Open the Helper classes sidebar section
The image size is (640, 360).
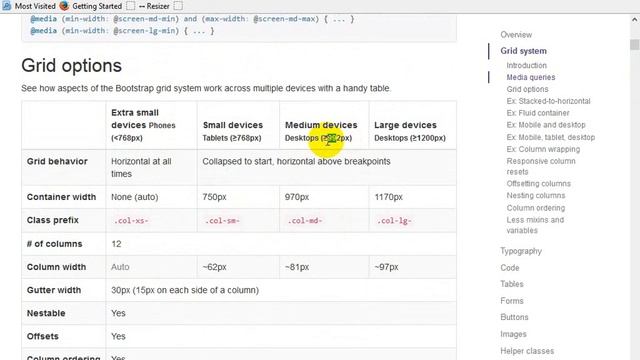(527, 351)
